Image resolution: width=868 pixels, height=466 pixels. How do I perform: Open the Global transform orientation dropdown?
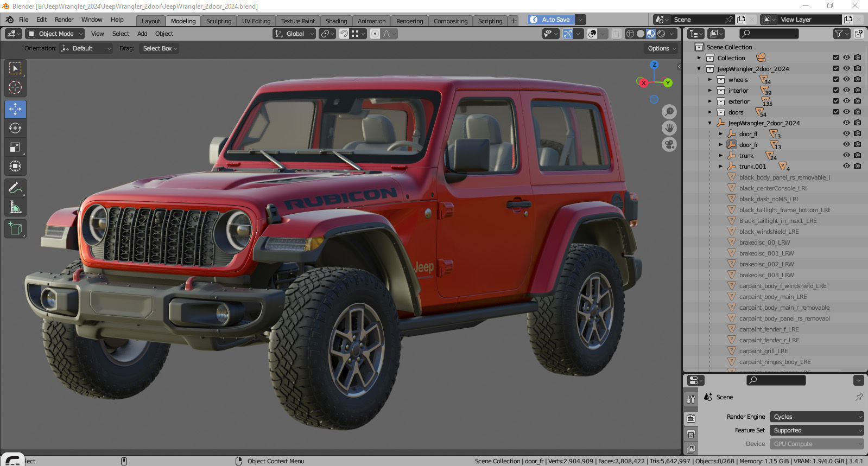294,34
